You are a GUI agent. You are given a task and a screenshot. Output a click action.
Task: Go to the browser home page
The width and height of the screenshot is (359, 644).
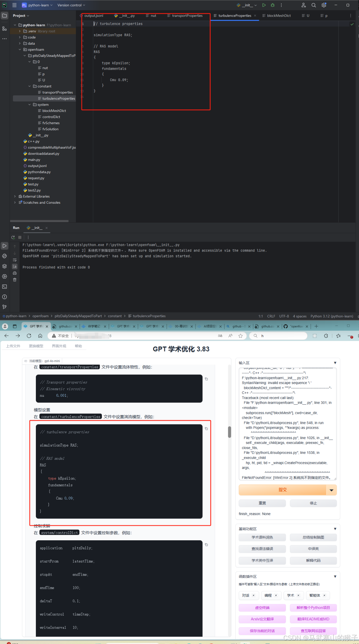[40, 336]
